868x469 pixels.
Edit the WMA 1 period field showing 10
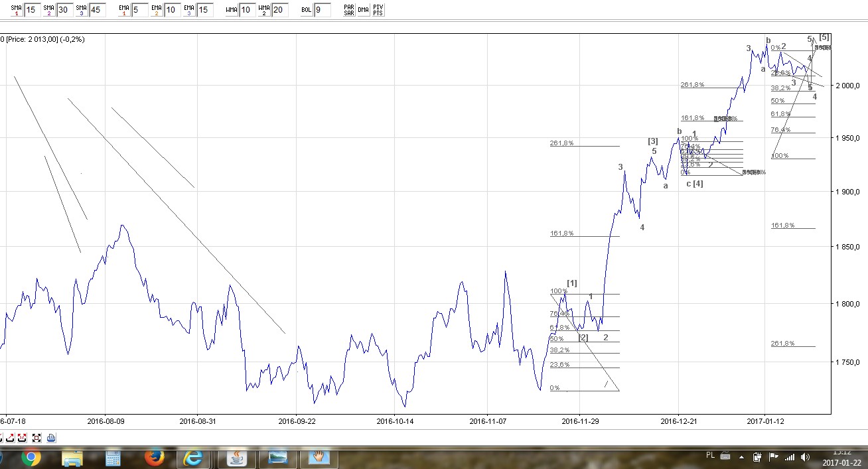247,10
